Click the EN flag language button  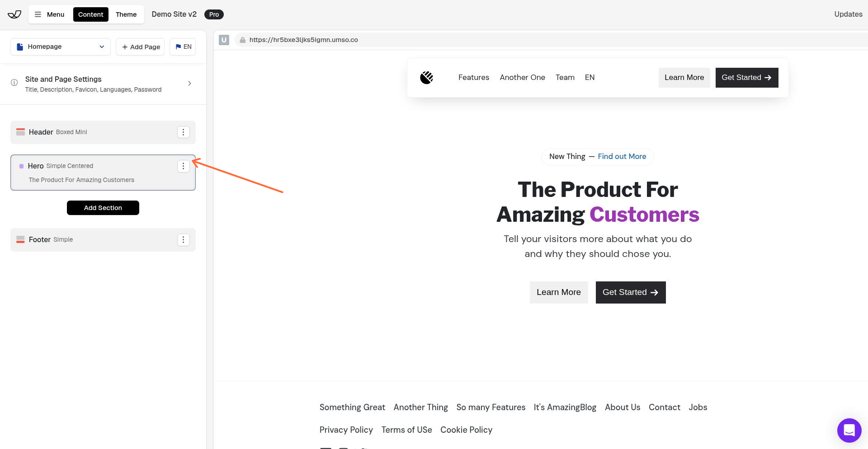click(x=183, y=47)
